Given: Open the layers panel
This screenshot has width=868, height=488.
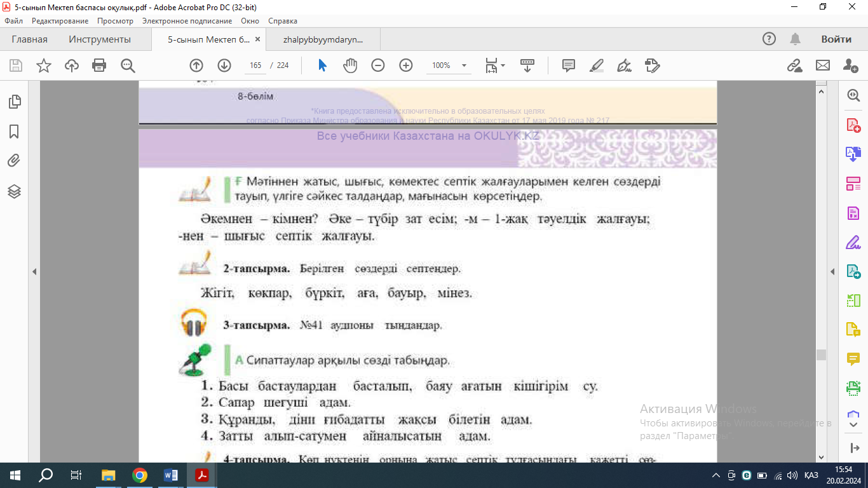Looking at the screenshot, I should pyautogui.click(x=14, y=191).
